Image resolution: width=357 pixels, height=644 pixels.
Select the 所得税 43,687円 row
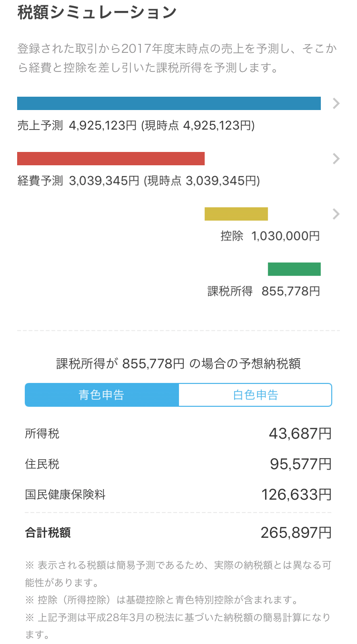point(178,434)
